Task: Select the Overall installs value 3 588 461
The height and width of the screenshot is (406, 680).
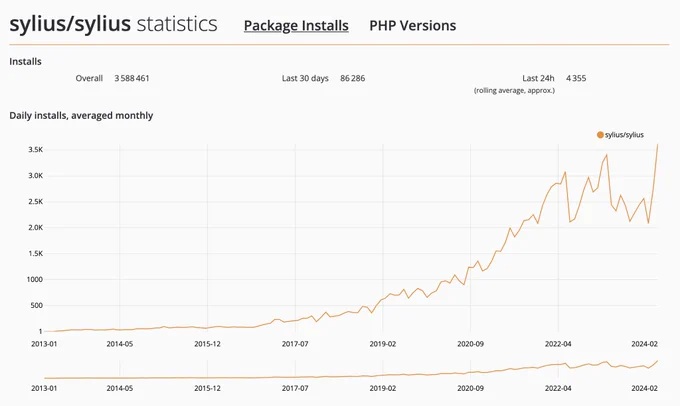Action: (x=132, y=79)
